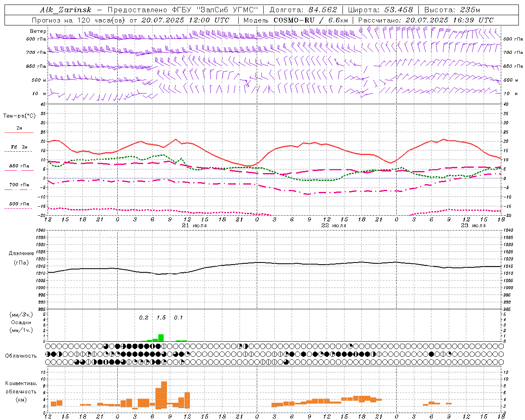Image resolution: width=525 pixels, height=420 pixels.
Task: Select the Высота: 235м text
Action: [x=452, y=10]
